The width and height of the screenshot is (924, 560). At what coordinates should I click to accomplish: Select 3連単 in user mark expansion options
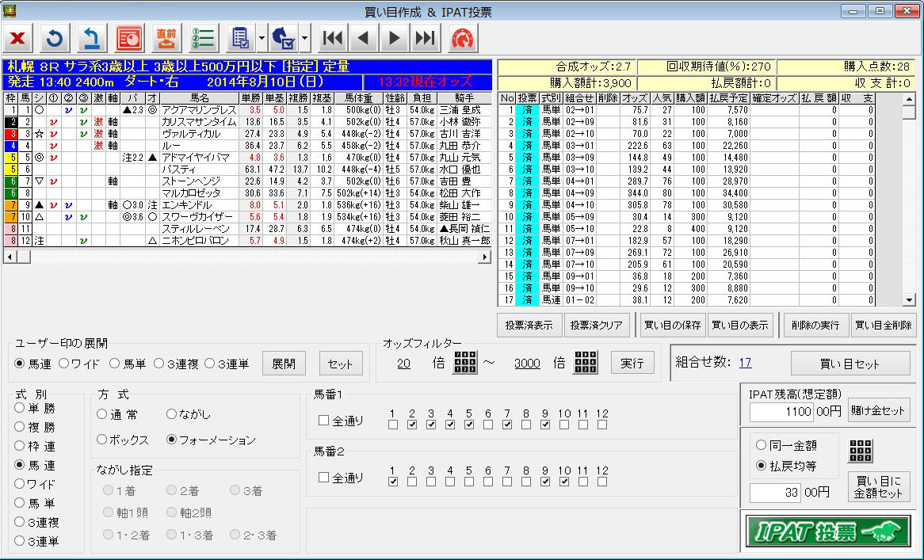(x=227, y=364)
